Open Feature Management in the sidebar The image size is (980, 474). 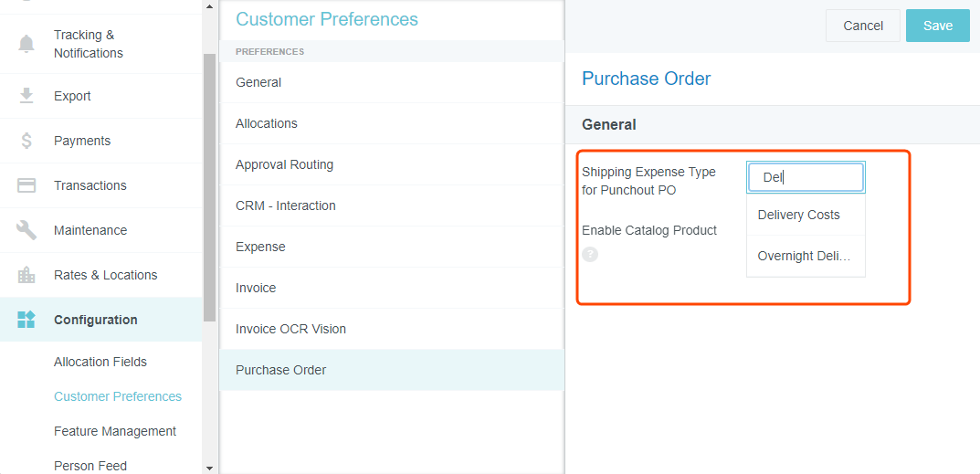pyautogui.click(x=115, y=431)
